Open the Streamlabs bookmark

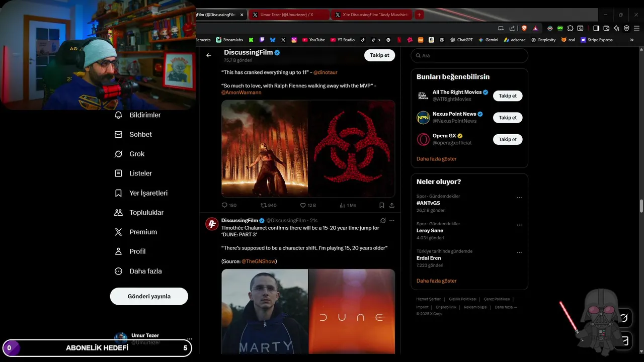pyautogui.click(x=229, y=40)
